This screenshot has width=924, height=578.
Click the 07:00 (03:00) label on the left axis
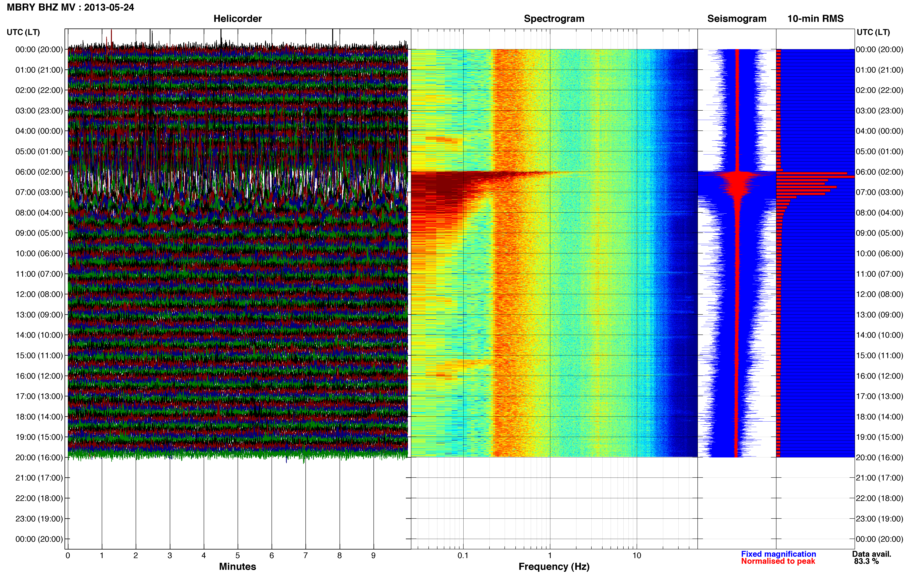click(39, 192)
